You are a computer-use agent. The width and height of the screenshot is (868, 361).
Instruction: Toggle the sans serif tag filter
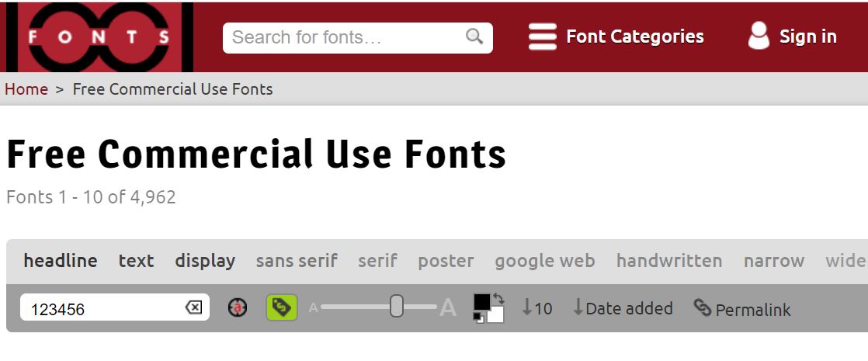(x=297, y=261)
